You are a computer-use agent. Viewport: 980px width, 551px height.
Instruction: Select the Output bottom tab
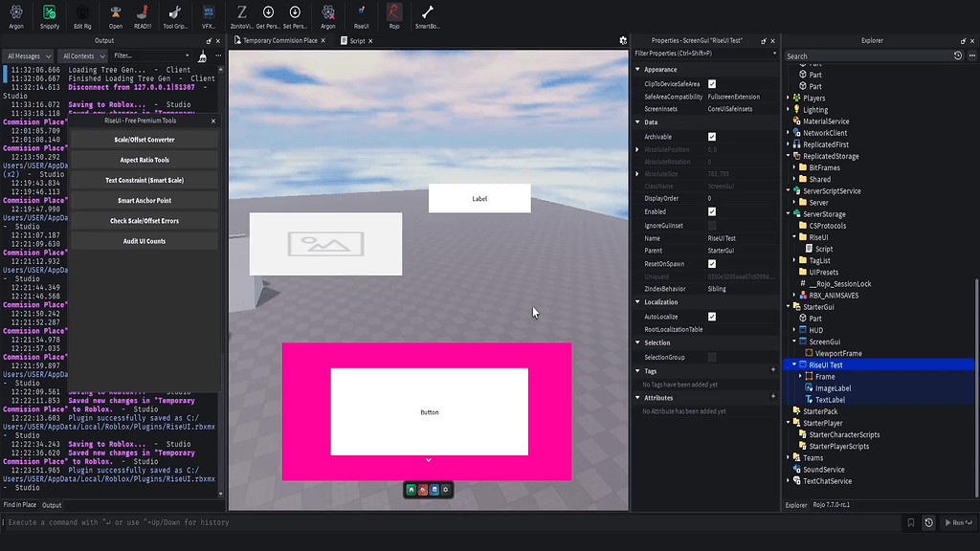(x=52, y=505)
